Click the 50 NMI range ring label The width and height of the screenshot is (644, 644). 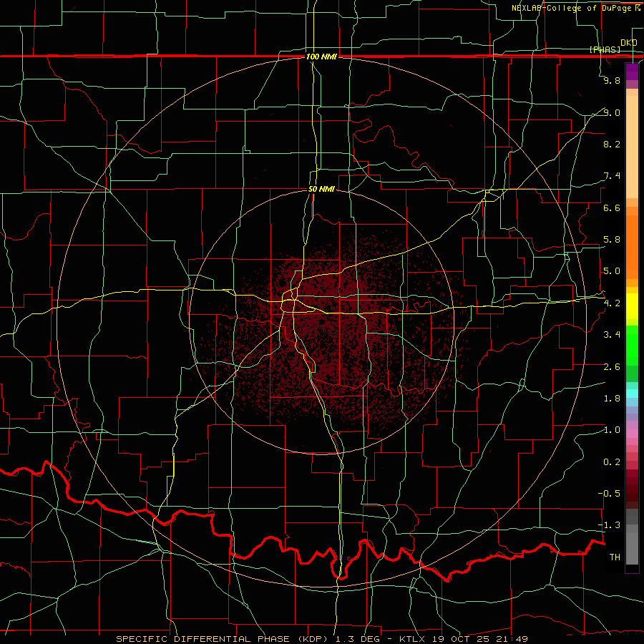(321, 189)
